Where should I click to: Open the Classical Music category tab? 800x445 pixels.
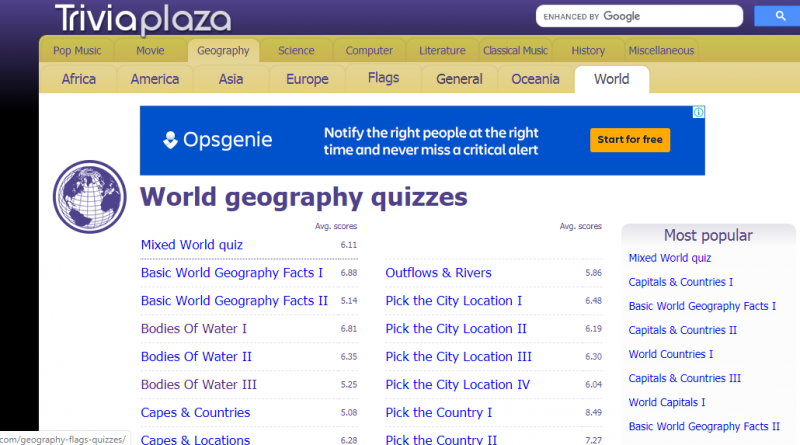click(515, 51)
